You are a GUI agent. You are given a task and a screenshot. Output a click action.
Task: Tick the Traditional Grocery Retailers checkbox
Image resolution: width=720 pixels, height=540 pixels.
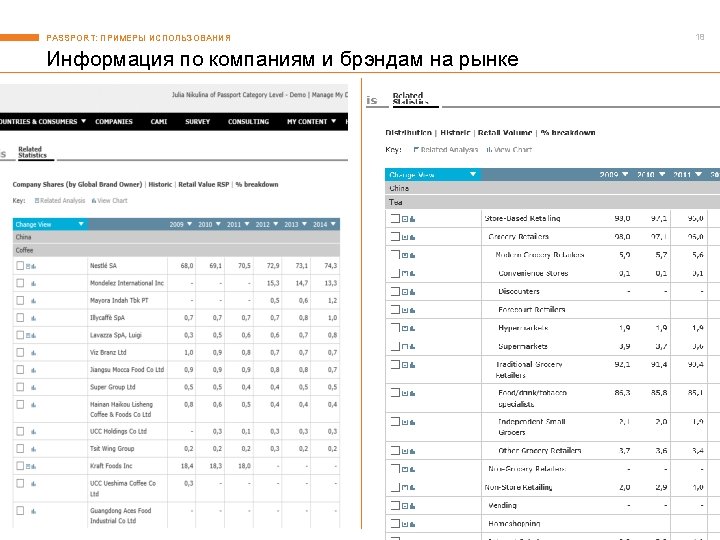click(x=395, y=365)
